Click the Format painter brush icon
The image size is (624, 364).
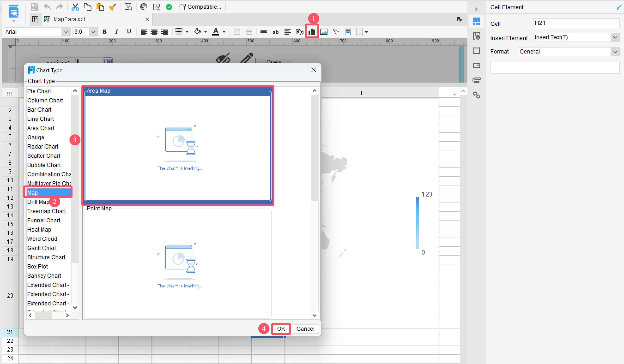coord(113,7)
